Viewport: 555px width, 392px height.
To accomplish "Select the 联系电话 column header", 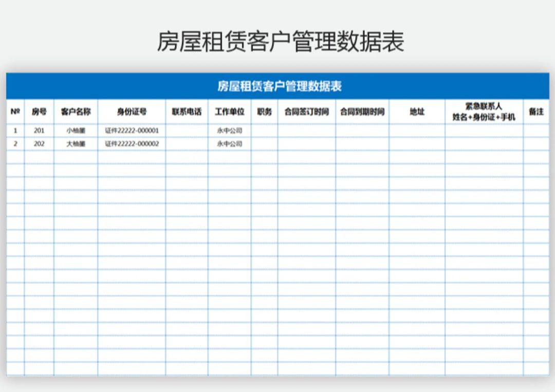I will click(x=187, y=111).
